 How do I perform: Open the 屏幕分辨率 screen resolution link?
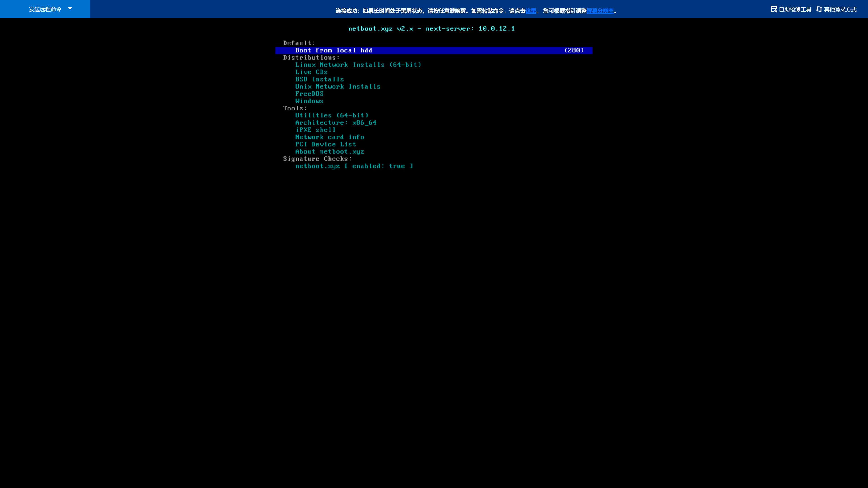coord(600,11)
